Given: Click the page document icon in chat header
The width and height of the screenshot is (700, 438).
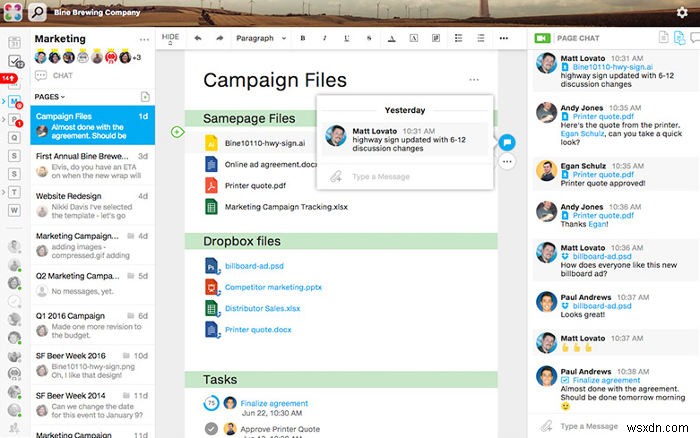Looking at the screenshot, I should coord(663,38).
